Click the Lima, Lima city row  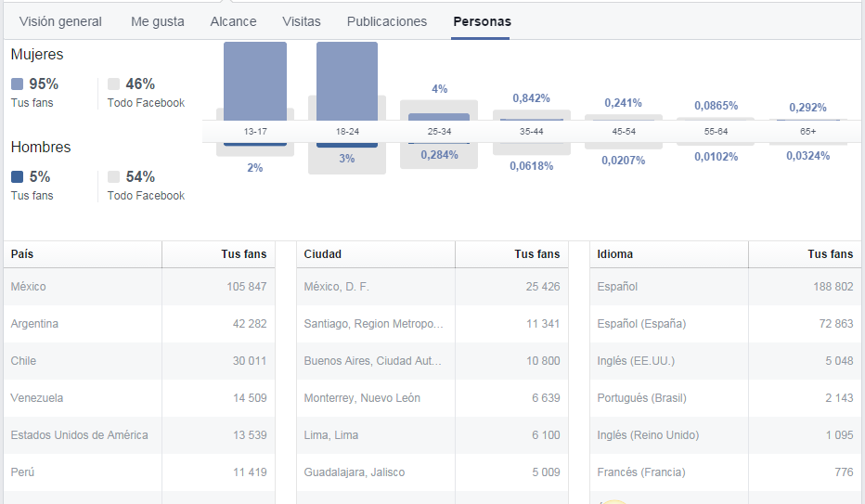[x=432, y=435]
